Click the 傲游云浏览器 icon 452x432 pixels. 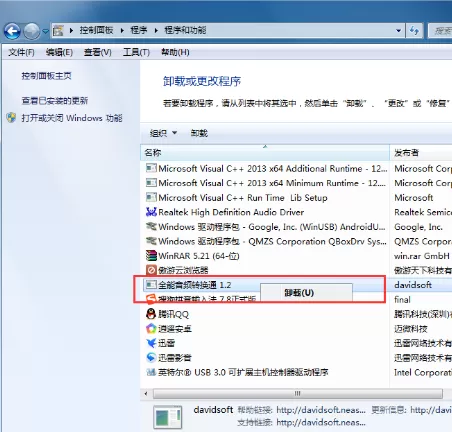tap(151, 270)
